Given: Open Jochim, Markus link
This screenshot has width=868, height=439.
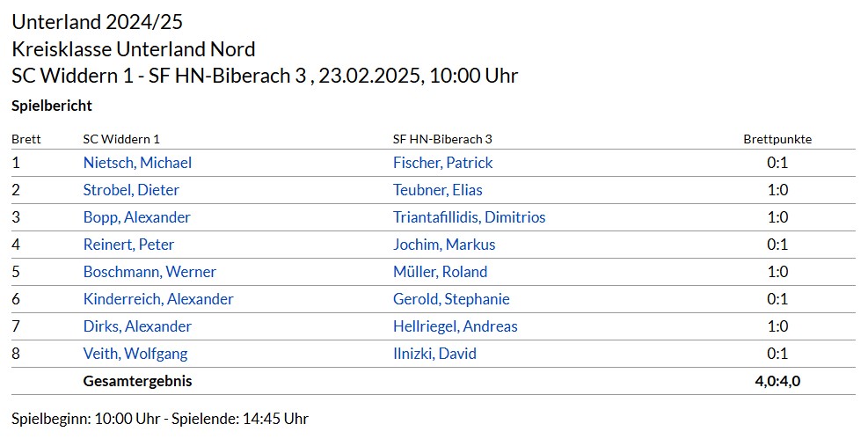Looking at the screenshot, I should 444,245.
